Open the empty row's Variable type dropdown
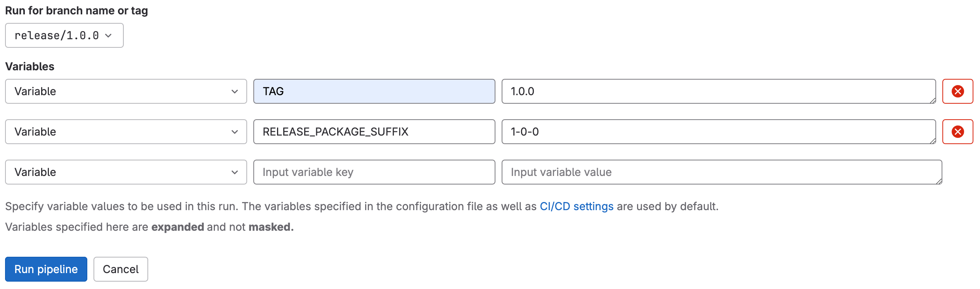 [x=126, y=172]
